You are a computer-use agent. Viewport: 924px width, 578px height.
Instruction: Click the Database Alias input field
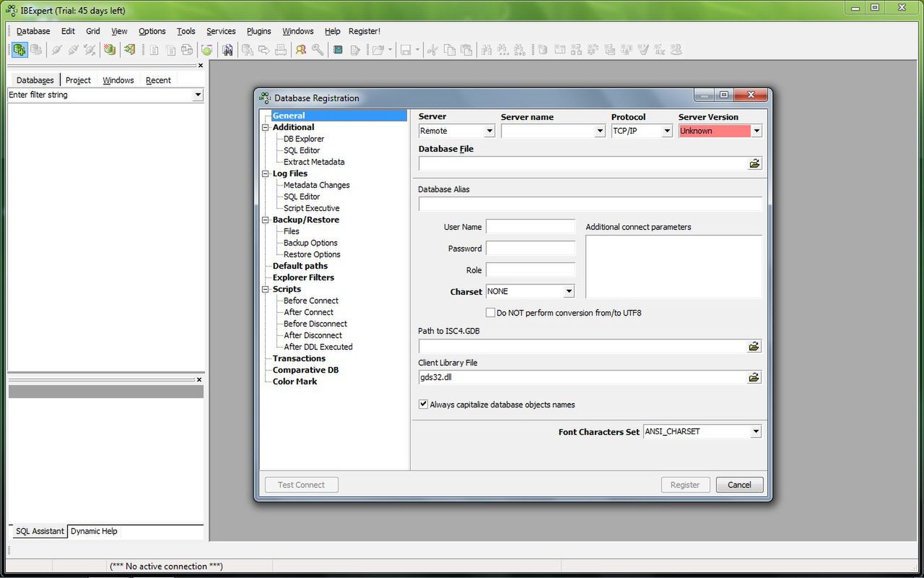point(590,204)
